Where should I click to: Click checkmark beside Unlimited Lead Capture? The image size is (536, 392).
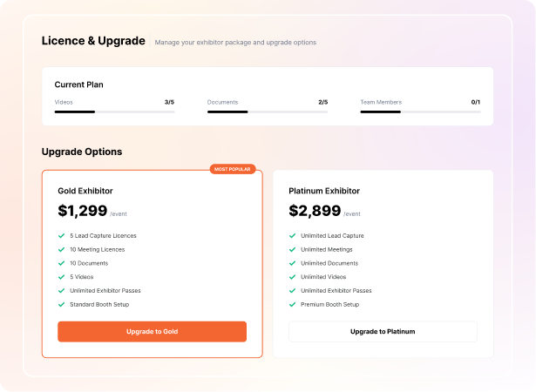click(292, 236)
